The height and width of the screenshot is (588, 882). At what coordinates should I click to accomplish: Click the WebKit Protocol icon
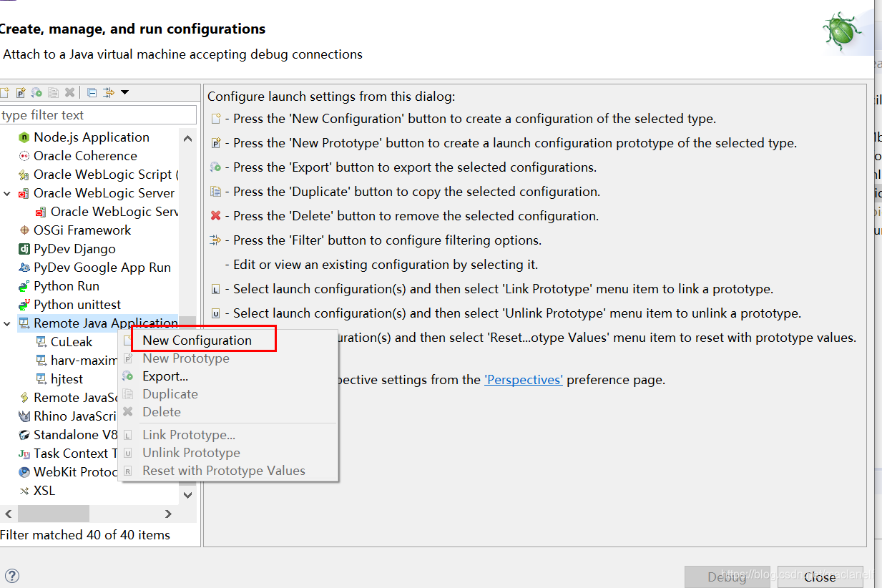coord(24,472)
